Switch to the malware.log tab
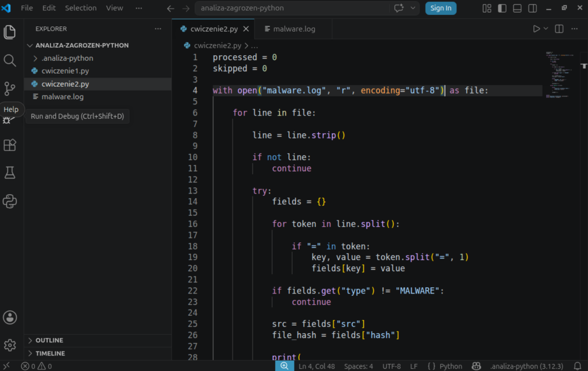Image resolution: width=588 pixels, height=371 pixels. coord(293,29)
